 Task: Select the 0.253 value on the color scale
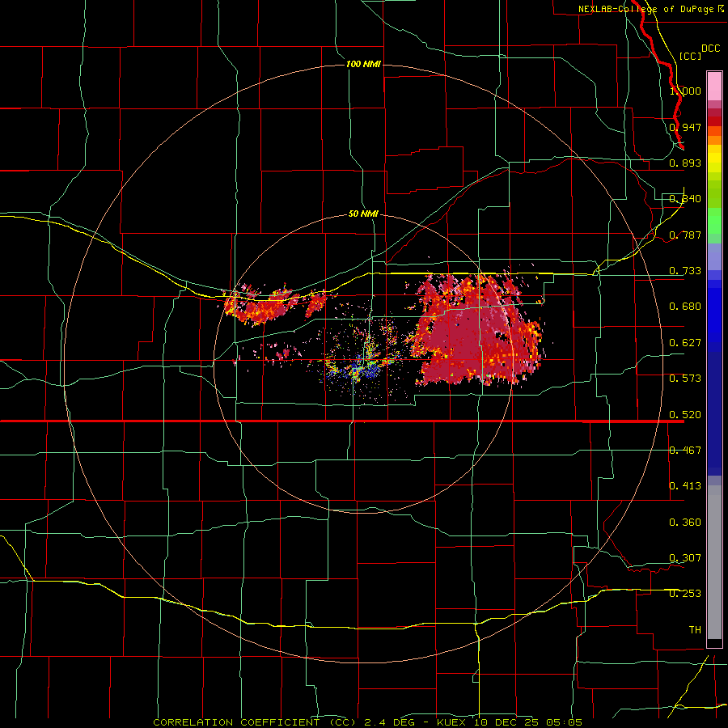pos(685,594)
